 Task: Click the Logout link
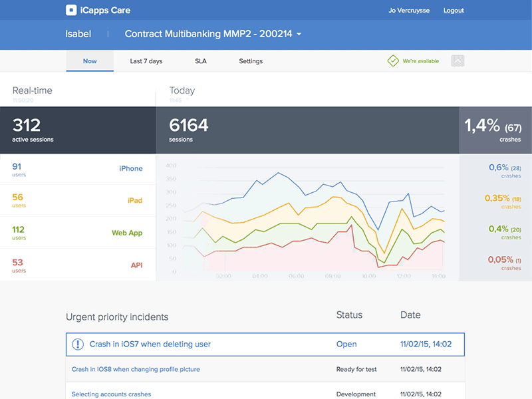point(454,10)
